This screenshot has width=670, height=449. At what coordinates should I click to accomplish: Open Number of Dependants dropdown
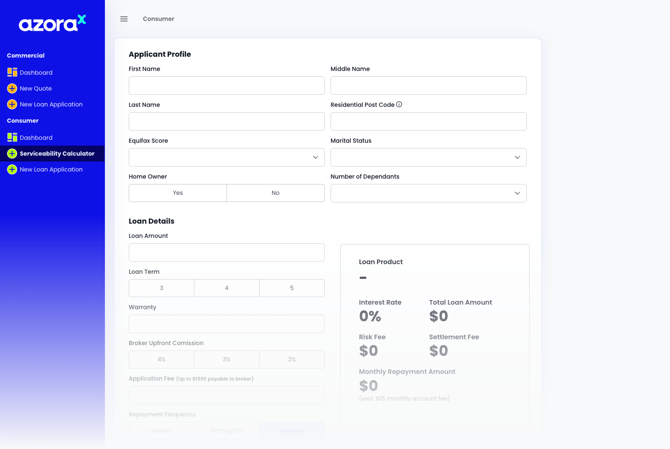pos(428,193)
